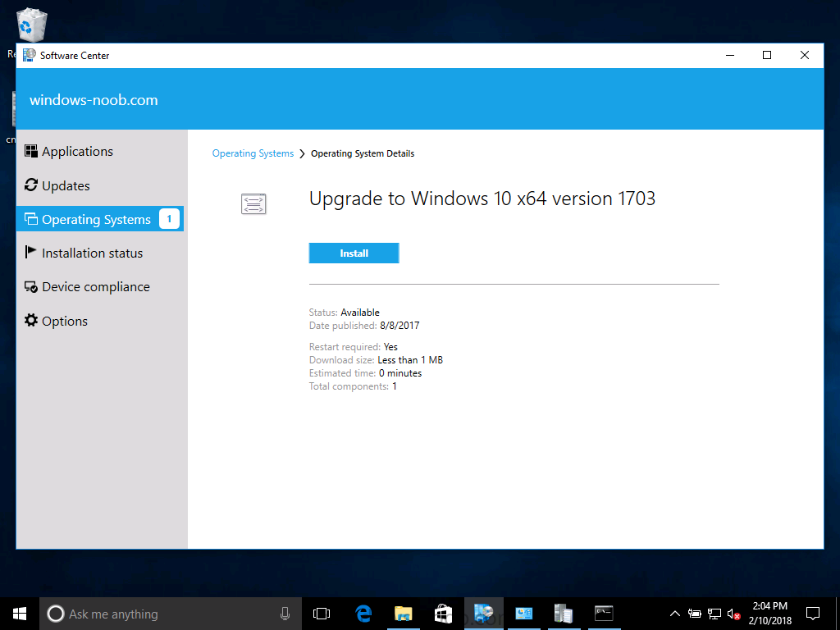Open the Control Panel taskbar icon
The image size is (840, 630).
coord(524,614)
